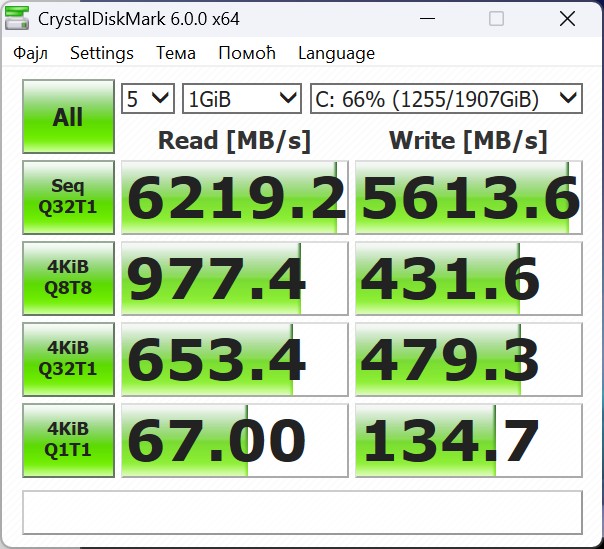Start the 4KiB Q8T8 test
This screenshot has height=549, width=604.
(x=69, y=278)
